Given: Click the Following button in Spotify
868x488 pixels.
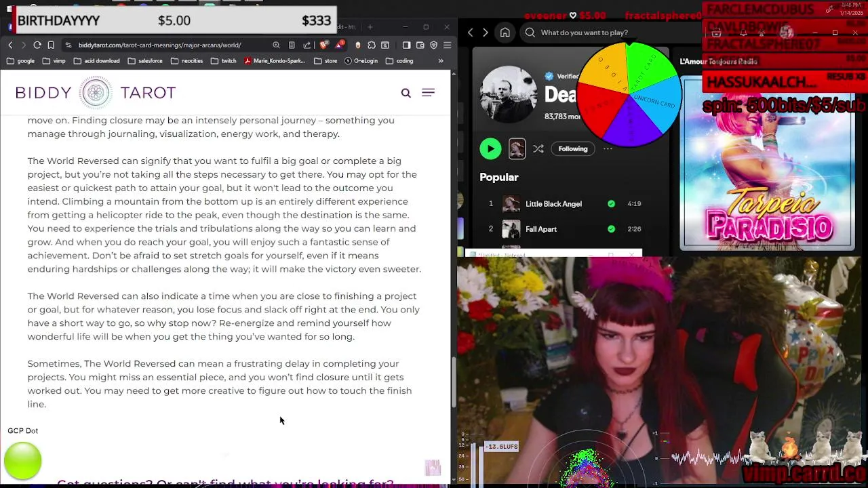Looking at the screenshot, I should click(573, 149).
